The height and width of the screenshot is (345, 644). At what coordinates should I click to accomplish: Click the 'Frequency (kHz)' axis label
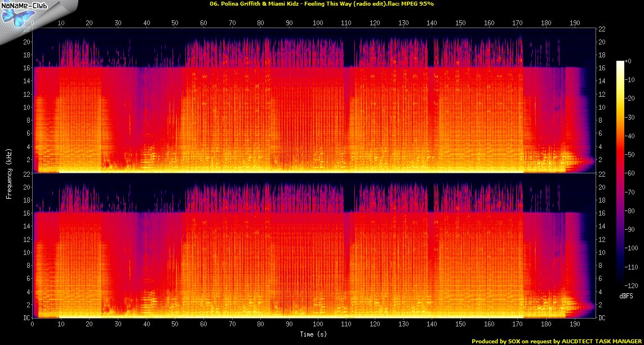point(10,173)
